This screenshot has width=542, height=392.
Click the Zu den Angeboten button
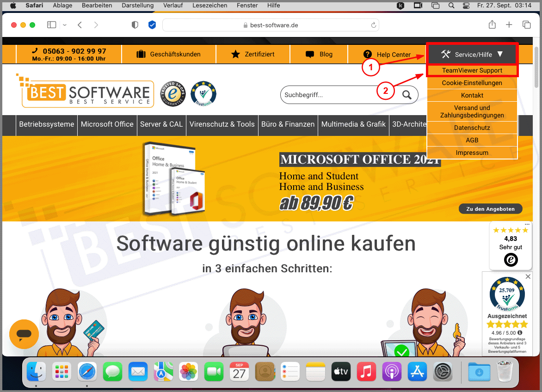coord(490,208)
